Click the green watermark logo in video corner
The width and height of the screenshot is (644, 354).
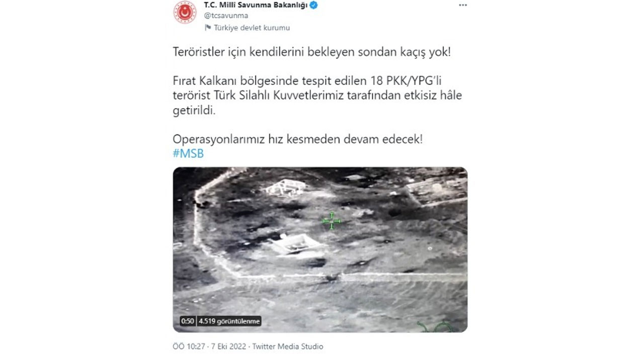(435, 326)
